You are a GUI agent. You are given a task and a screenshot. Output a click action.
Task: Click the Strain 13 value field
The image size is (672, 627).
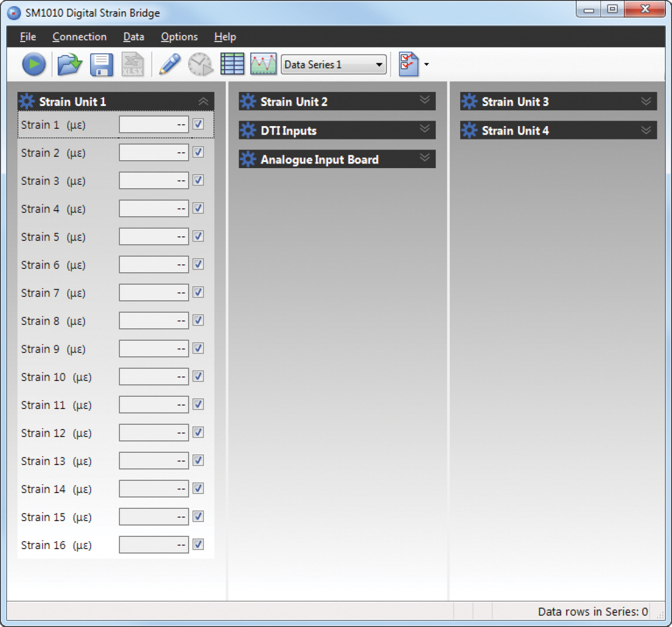[154, 461]
